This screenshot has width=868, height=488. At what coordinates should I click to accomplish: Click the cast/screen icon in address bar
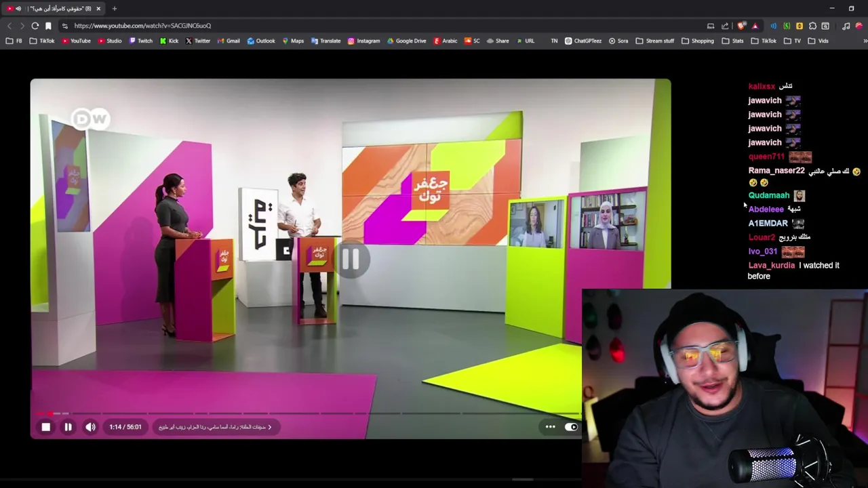[711, 26]
